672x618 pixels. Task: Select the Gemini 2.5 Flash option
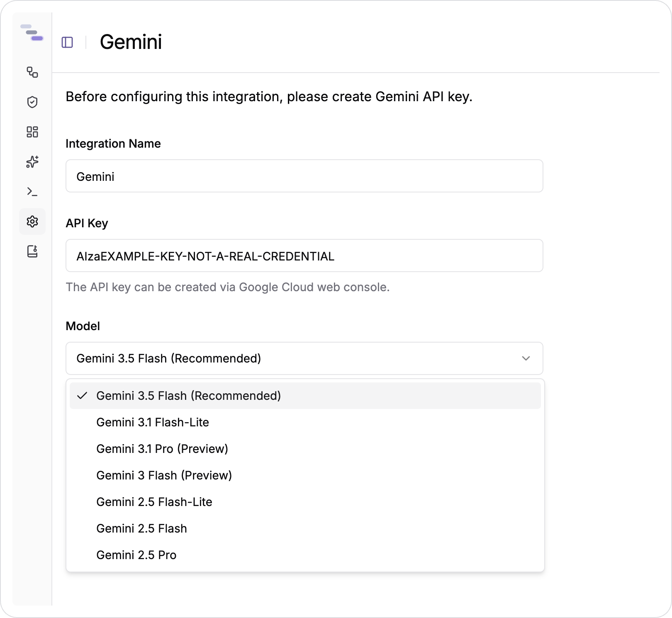pyautogui.click(x=305, y=528)
